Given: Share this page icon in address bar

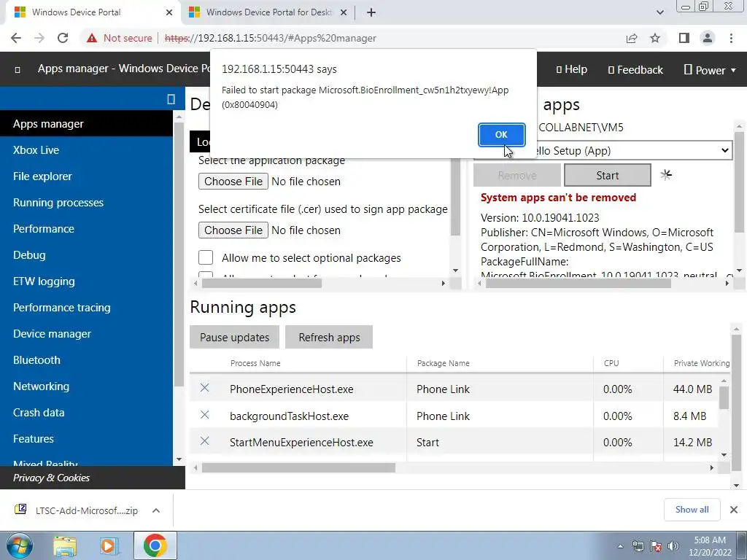Looking at the screenshot, I should (x=632, y=38).
